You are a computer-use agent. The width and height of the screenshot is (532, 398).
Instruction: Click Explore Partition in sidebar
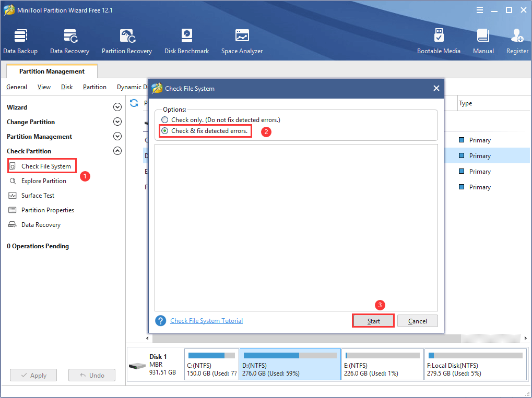44,180
